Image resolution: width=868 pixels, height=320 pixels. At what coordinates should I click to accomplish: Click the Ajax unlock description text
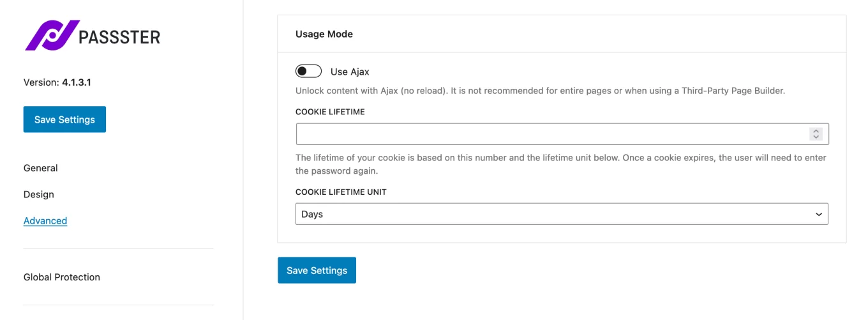(539, 91)
